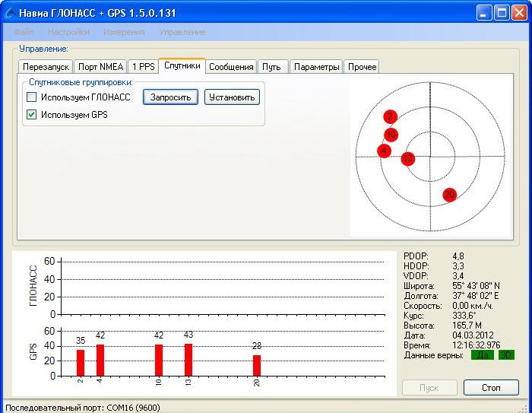
Task: Switch to the Прочее tab
Action: click(363, 67)
